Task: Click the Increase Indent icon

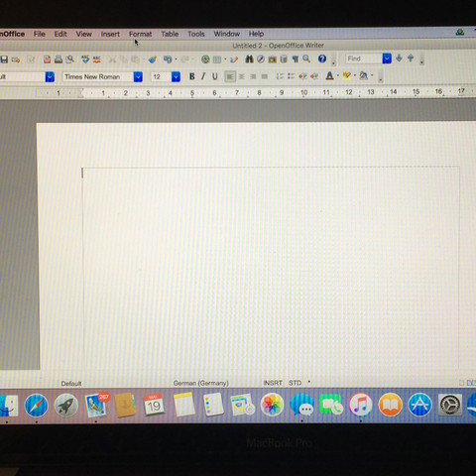Action: 314,76
